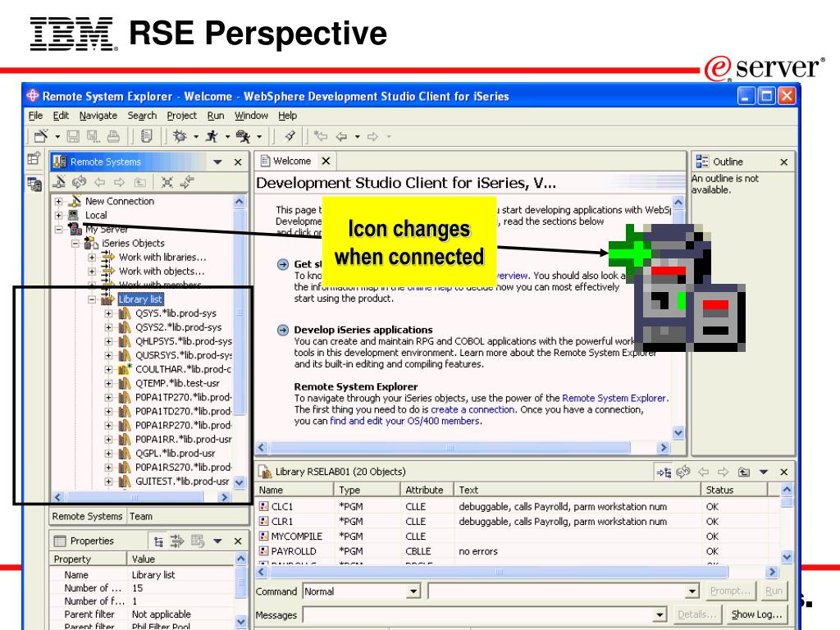Screen dimensions: 840x630
Task: Open the Help menu
Action: [x=287, y=116]
